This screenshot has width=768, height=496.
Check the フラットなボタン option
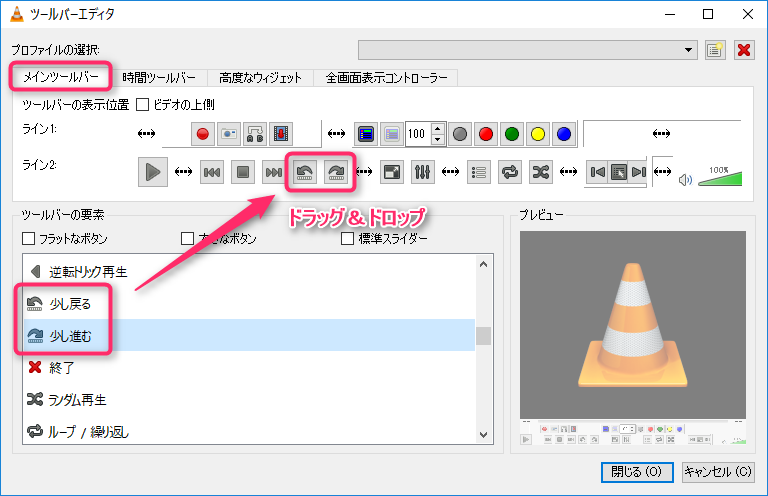28,239
